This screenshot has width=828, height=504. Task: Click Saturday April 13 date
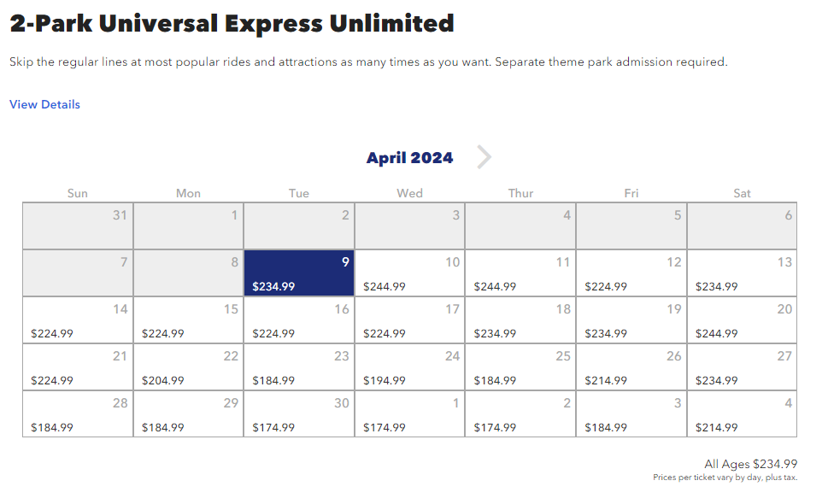[742, 273]
